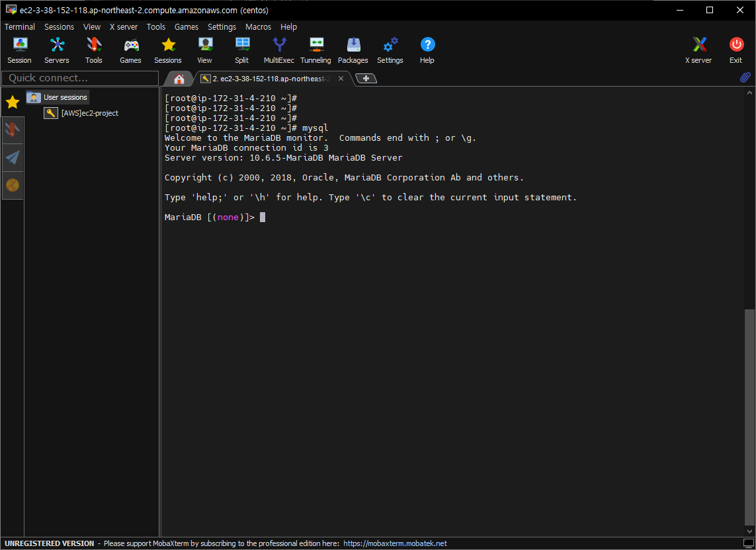Click the Servers toolbar icon
Screen dimensions: 756x550
(57, 51)
